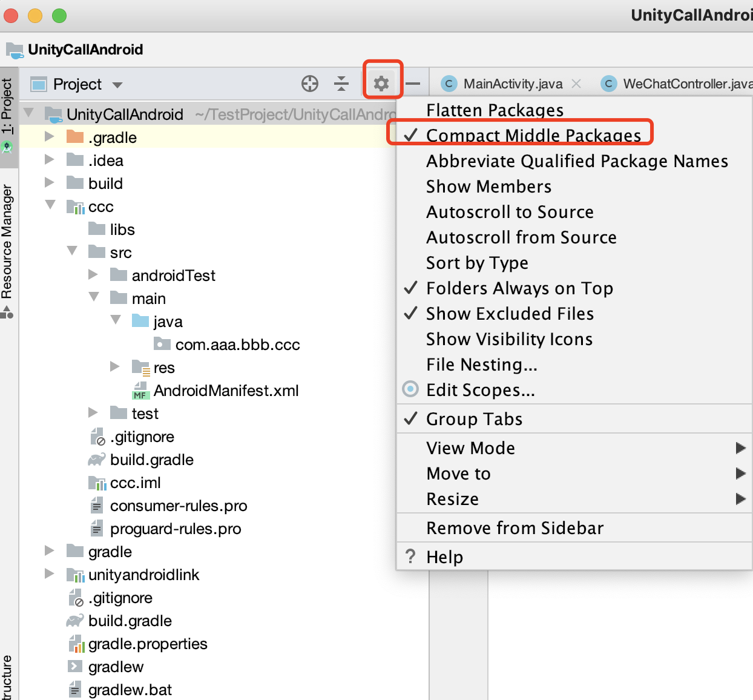Click the Collapse All icon in Project panel
Screen dimensions: 753x700
pyautogui.click(x=341, y=84)
